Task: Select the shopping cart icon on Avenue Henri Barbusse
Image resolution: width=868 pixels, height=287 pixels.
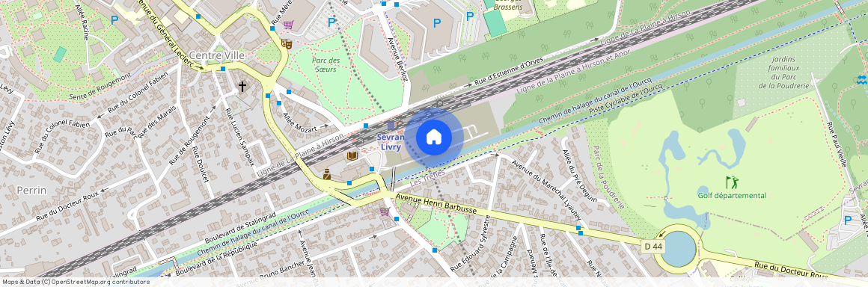Action: coord(384,212)
